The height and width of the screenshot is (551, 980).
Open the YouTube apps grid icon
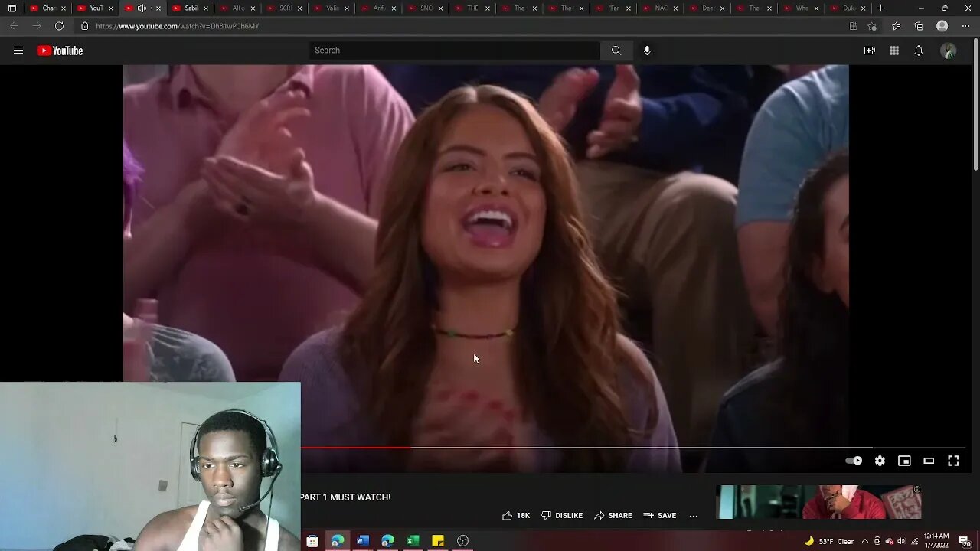click(894, 51)
